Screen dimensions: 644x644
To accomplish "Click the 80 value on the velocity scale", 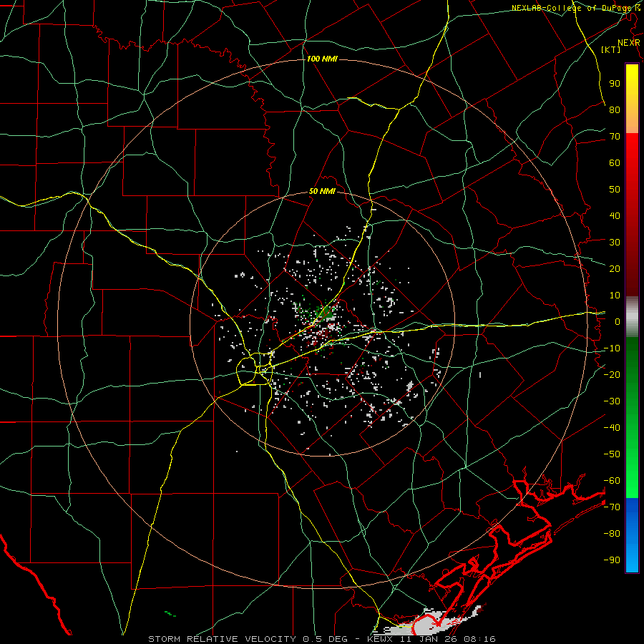I will (615, 109).
